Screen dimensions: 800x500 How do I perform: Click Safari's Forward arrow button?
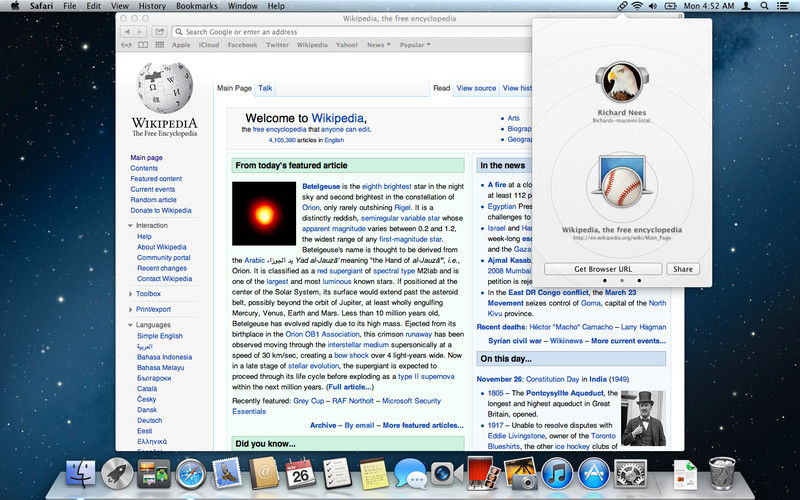pyautogui.click(x=140, y=32)
